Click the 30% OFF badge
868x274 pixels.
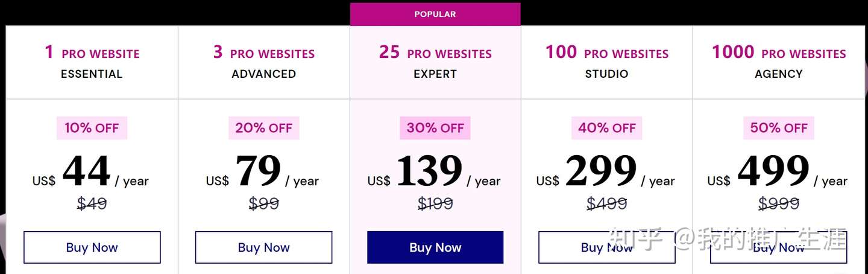click(x=435, y=128)
